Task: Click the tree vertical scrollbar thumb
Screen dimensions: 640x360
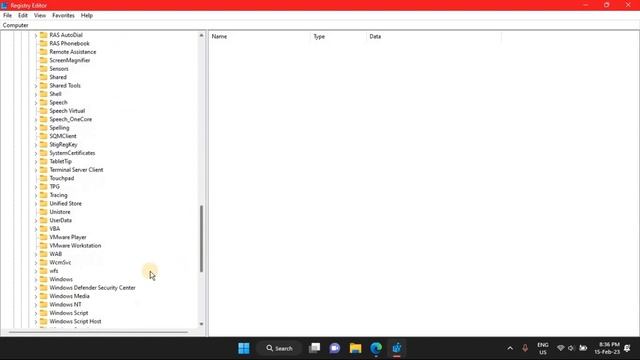Action: [201, 238]
